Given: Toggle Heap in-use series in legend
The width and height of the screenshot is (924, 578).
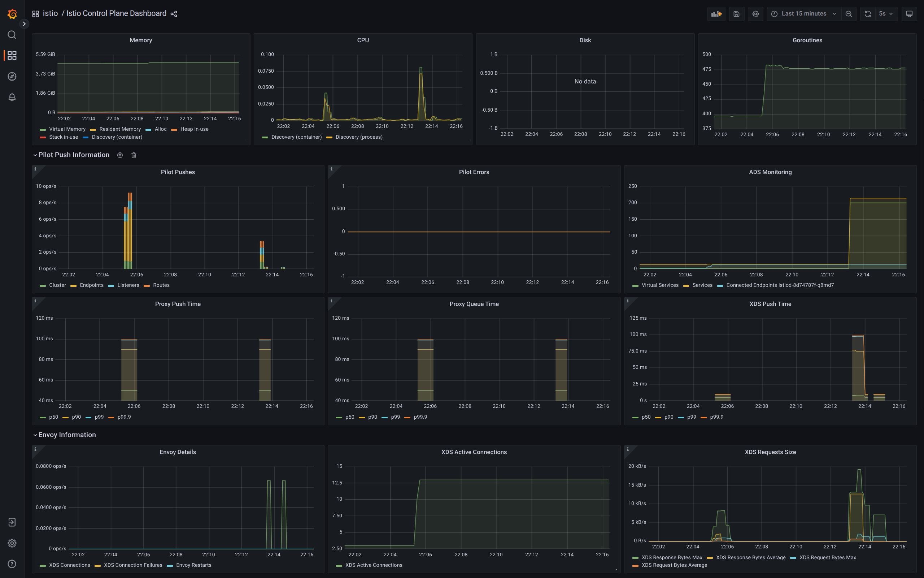Looking at the screenshot, I should point(194,129).
